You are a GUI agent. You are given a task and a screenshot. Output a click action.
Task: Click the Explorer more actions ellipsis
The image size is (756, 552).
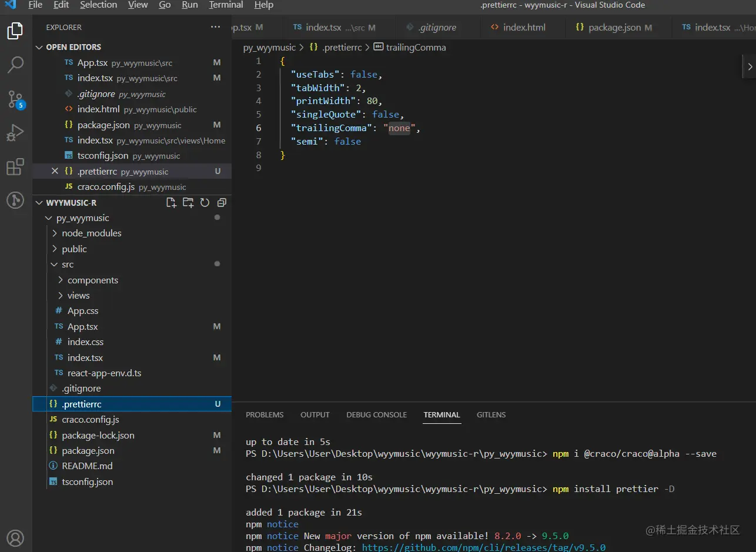tap(216, 27)
